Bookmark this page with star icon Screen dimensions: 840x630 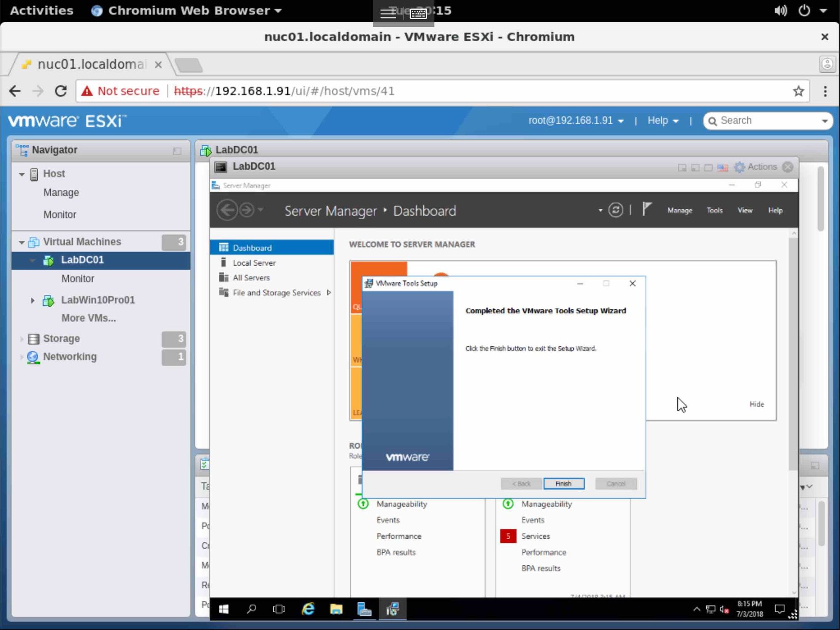point(798,91)
